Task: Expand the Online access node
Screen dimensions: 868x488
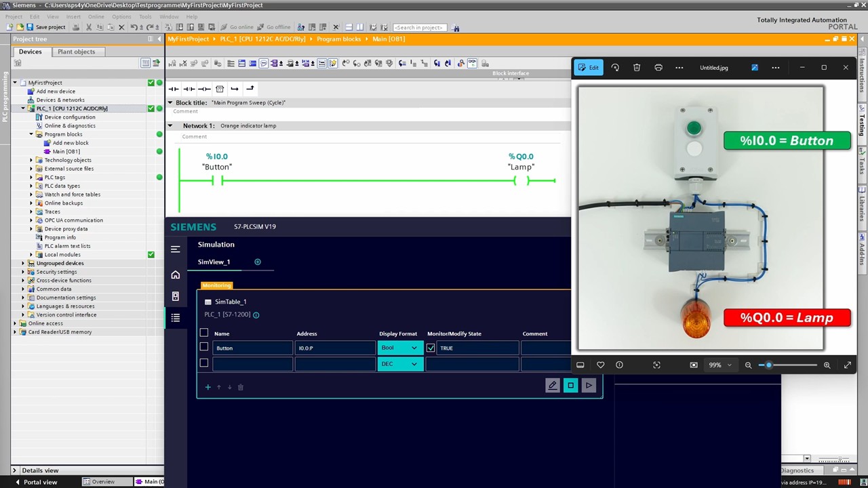Action: tap(15, 323)
